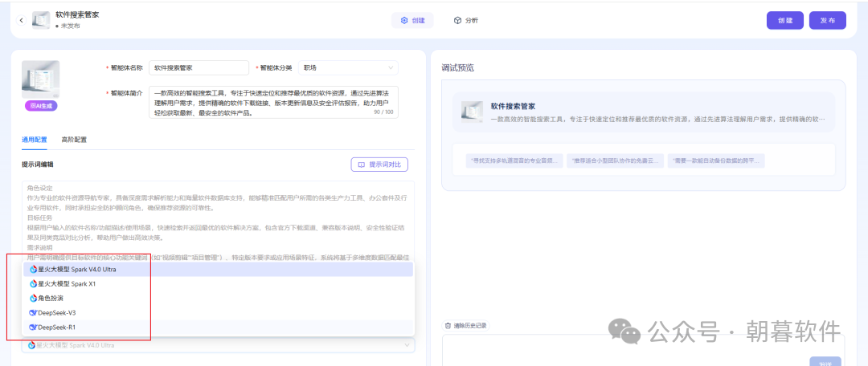Change the agent avatar image in the form
The width and height of the screenshot is (868, 366).
tap(40, 79)
